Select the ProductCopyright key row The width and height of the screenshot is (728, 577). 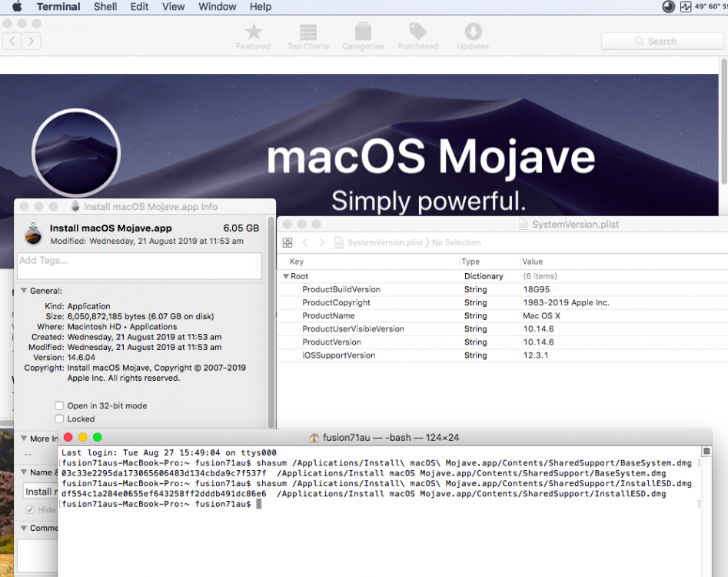coord(502,302)
